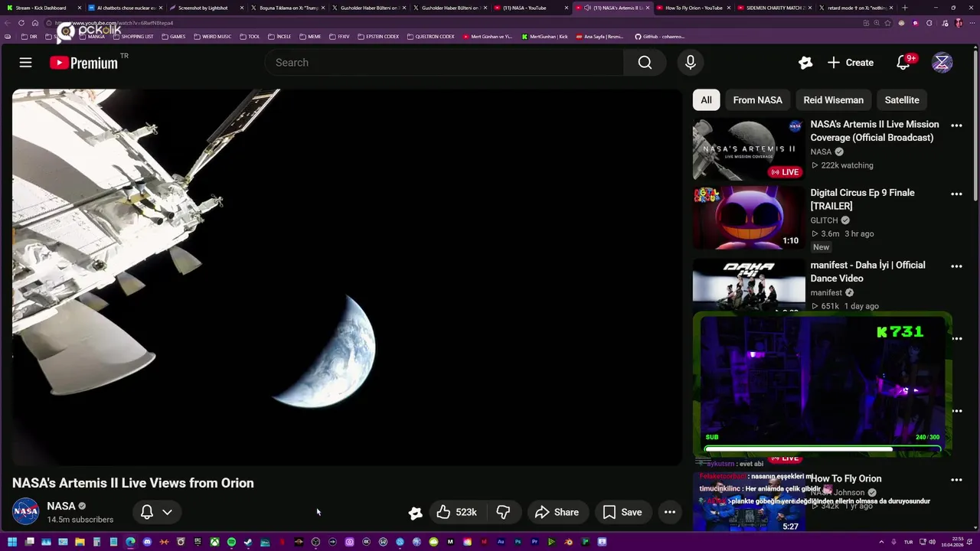The width and height of the screenshot is (980, 551).
Task: Switch to Stream - Kick Dashboard browser tab
Action: pyautogui.click(x=43, y=8)
